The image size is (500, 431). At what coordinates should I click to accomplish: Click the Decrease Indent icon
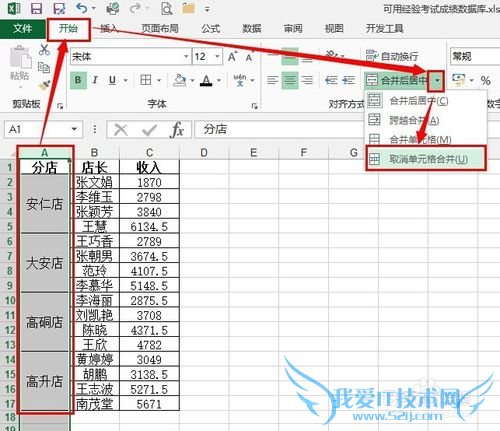pyautogui.click(x=331, y=80)
